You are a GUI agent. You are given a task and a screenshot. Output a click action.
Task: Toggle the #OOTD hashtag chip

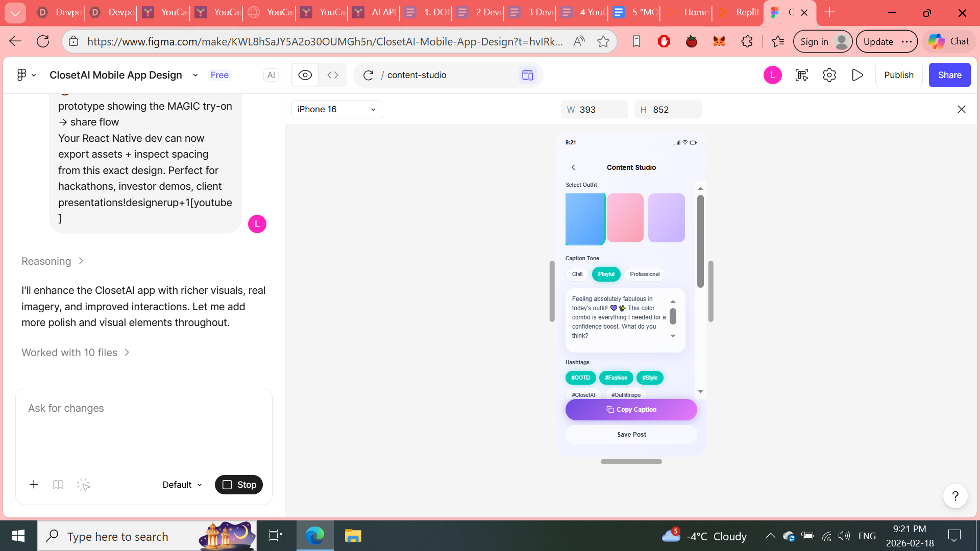point(580,378)
